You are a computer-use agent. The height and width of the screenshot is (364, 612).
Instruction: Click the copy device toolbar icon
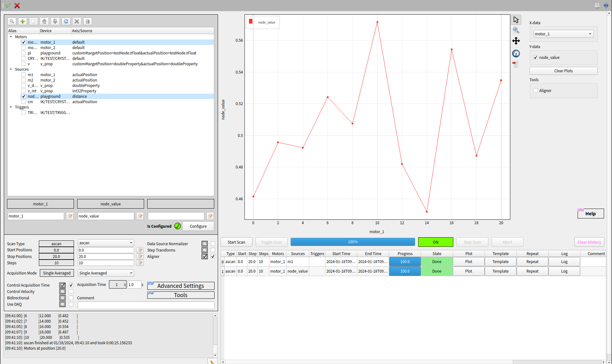point(33,21)
